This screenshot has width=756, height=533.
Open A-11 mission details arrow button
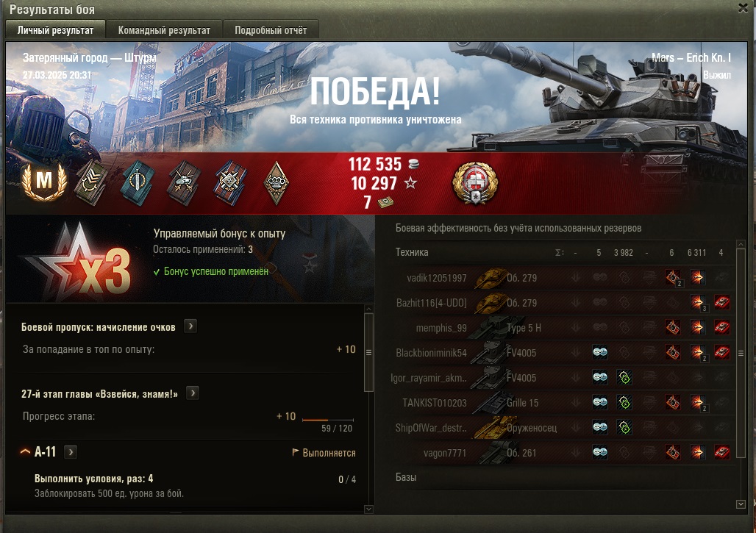[71, 452]
